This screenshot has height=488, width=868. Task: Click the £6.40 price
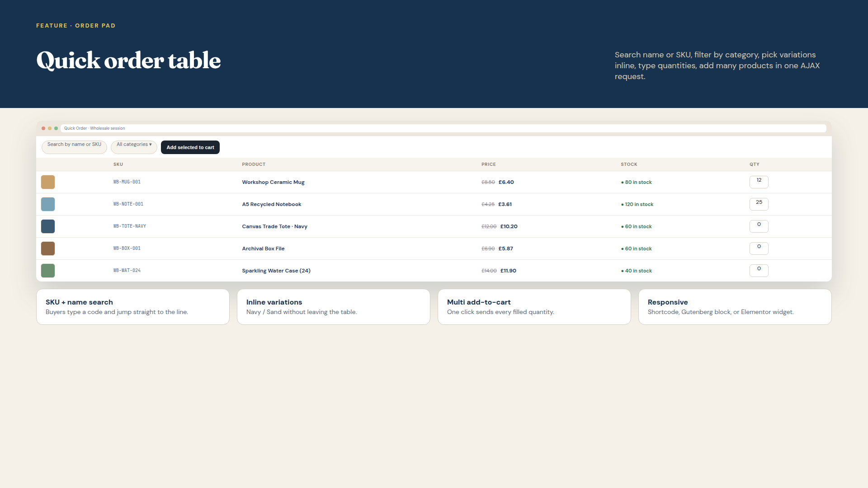coord(506,182)
